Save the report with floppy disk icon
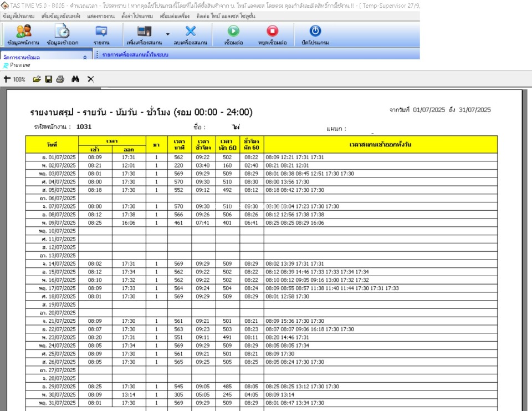 point(48,79)
